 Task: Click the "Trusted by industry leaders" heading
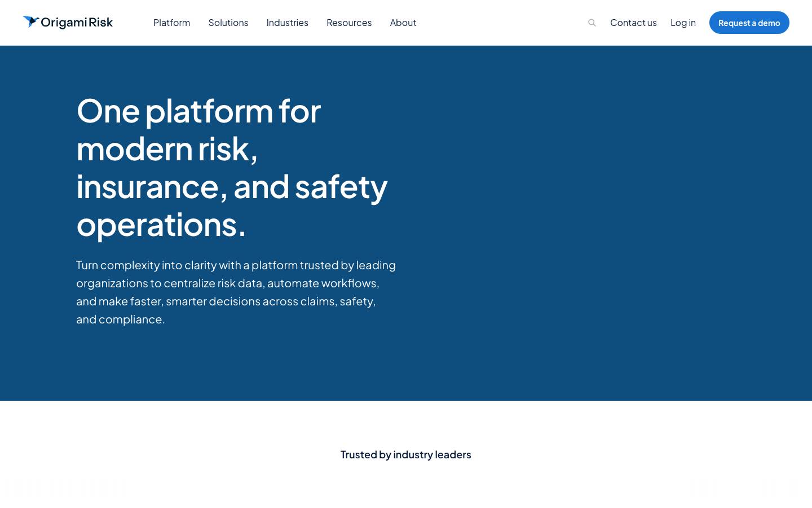pyautogui.click(x=406, y=454)
